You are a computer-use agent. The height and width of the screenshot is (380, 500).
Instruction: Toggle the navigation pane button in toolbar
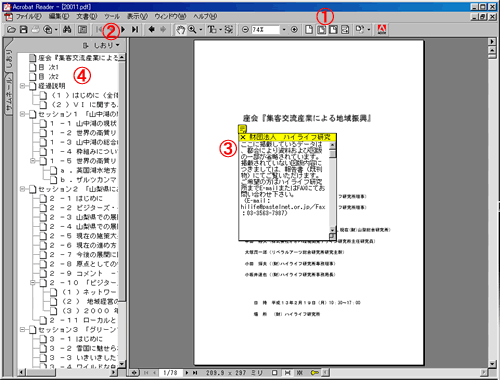click(x=82, y=30)
